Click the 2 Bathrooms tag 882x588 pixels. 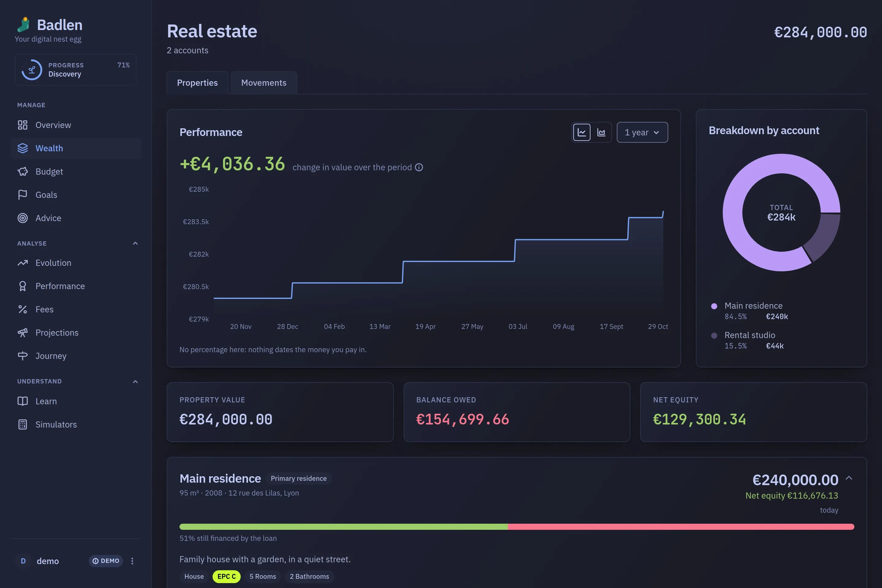click(x=309, y=576)
